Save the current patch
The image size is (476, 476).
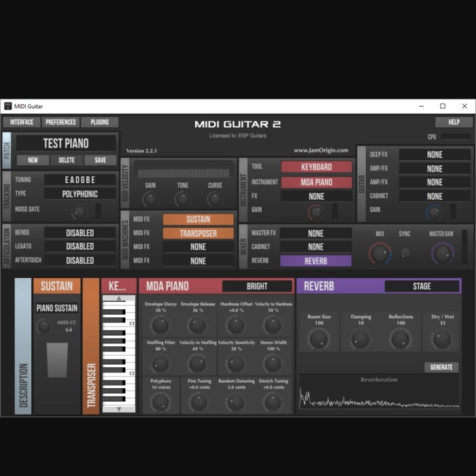point(100,160)
